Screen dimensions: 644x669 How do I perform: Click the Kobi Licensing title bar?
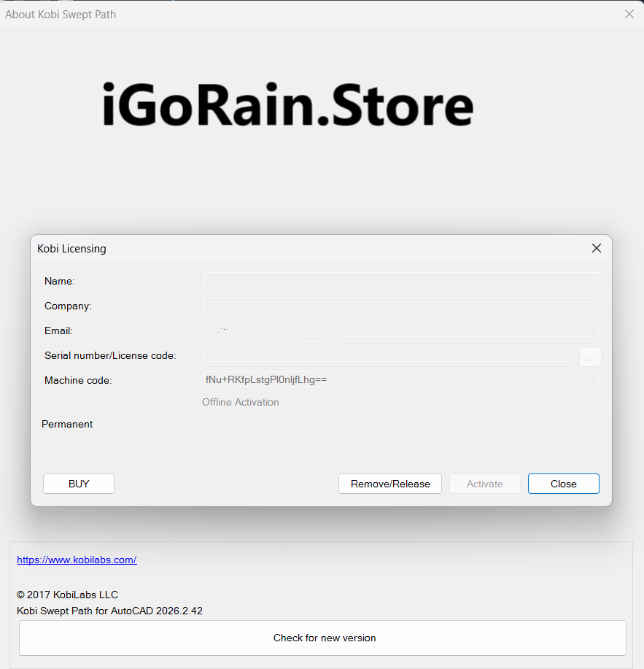[x=292, y=249]
